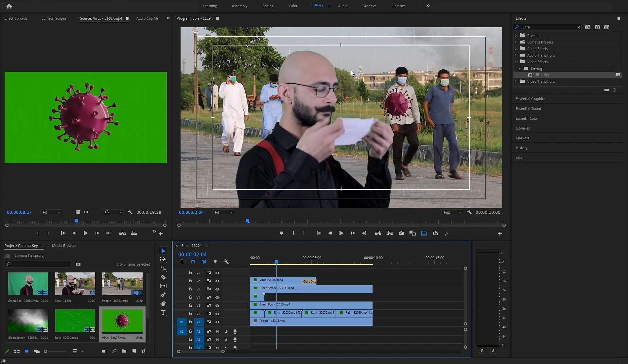628x364 pixels.
Task: Delete selected item via the trash icon
Action: [144, 351]
